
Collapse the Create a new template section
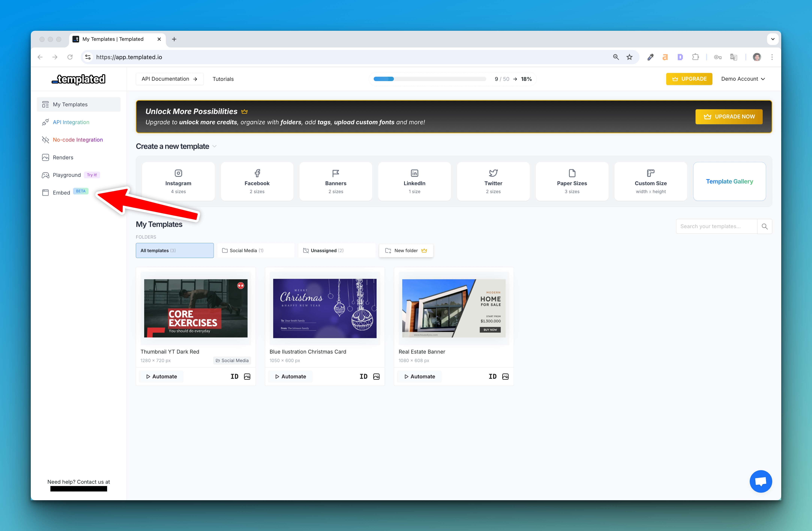click(215, 146)
